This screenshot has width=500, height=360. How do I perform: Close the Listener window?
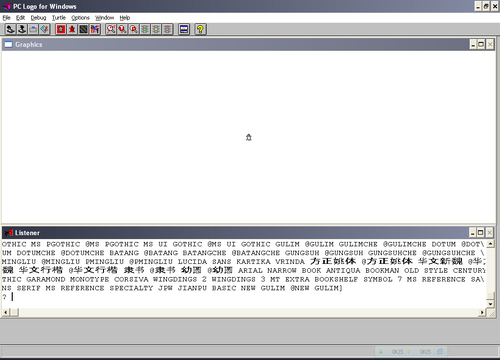tap(489, 232)
